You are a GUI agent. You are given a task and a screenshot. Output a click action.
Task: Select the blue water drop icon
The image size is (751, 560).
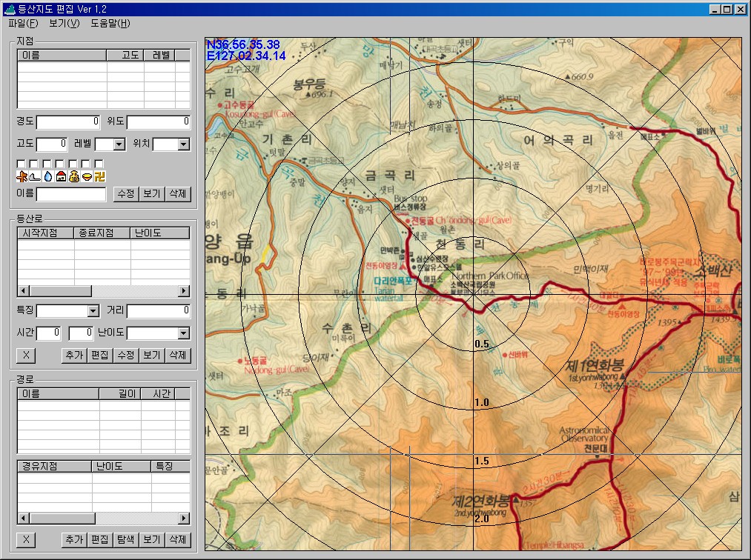pyautogui.click(x=48, y=176)
